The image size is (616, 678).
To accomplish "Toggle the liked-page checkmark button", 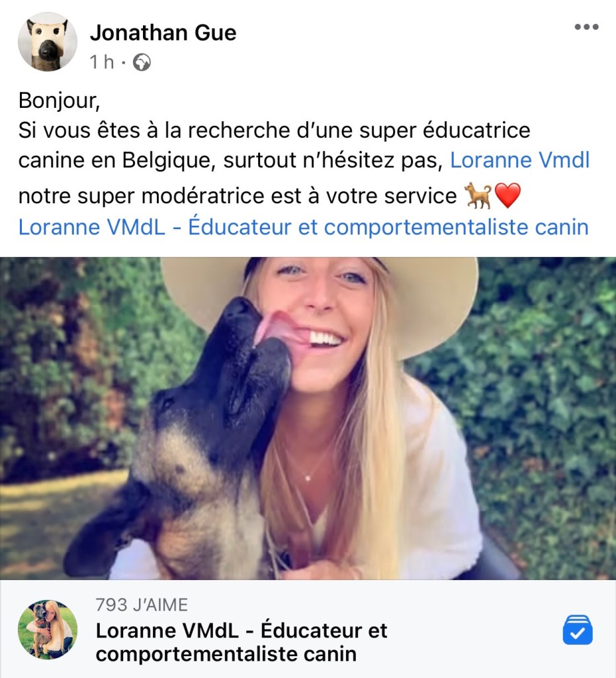I will [578, 630].
